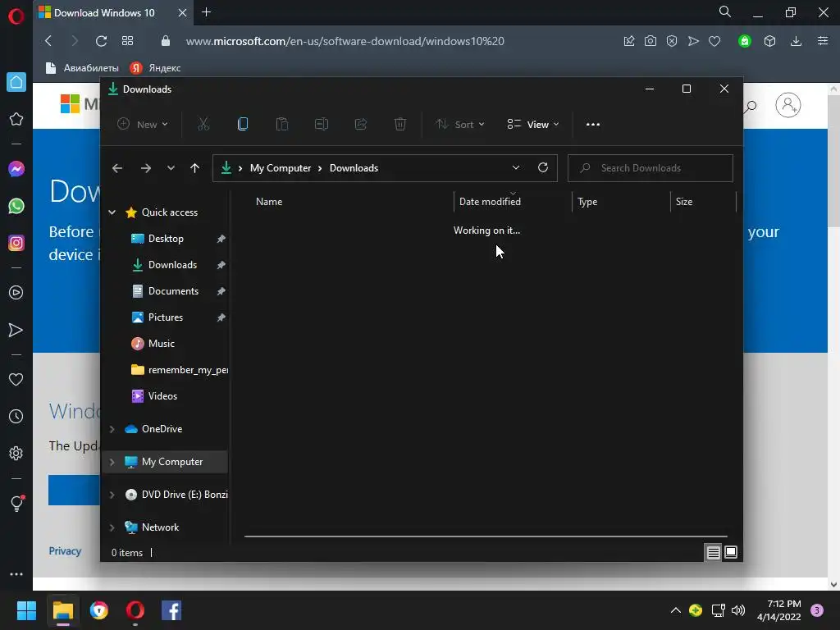
Task: Click My Computer in breadcrumb path
Action: (281, 168)
